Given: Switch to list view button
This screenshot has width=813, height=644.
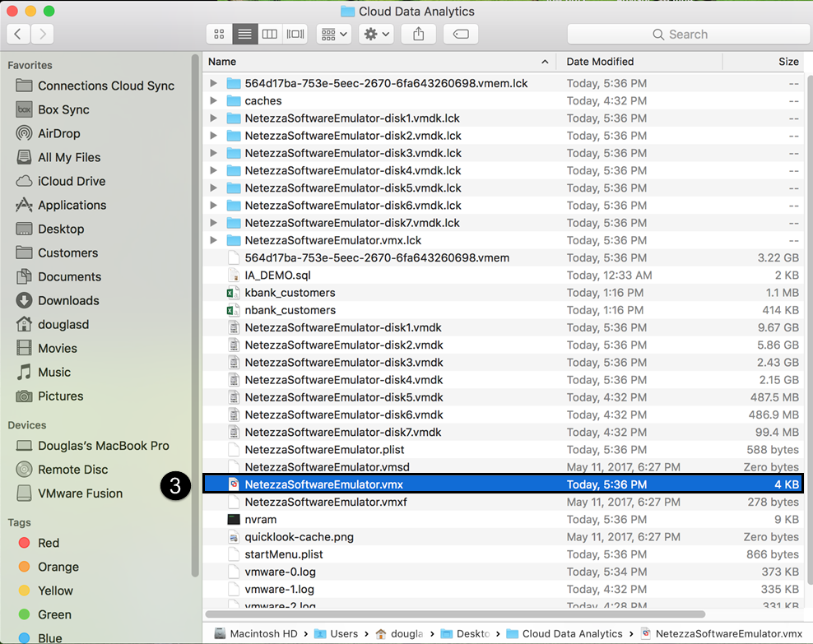Looking at the screenshot, I should (x=244, y=35).
